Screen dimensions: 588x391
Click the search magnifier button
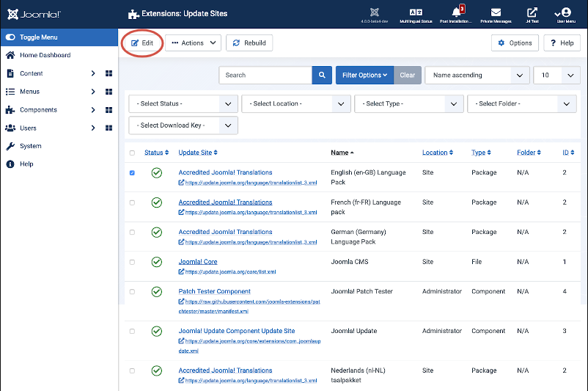click(322, 75)
